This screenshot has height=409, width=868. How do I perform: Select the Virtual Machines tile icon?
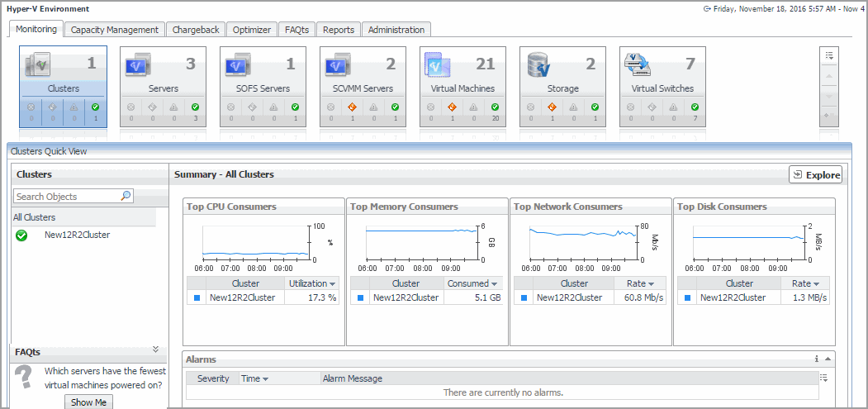(x=438, y=64)
